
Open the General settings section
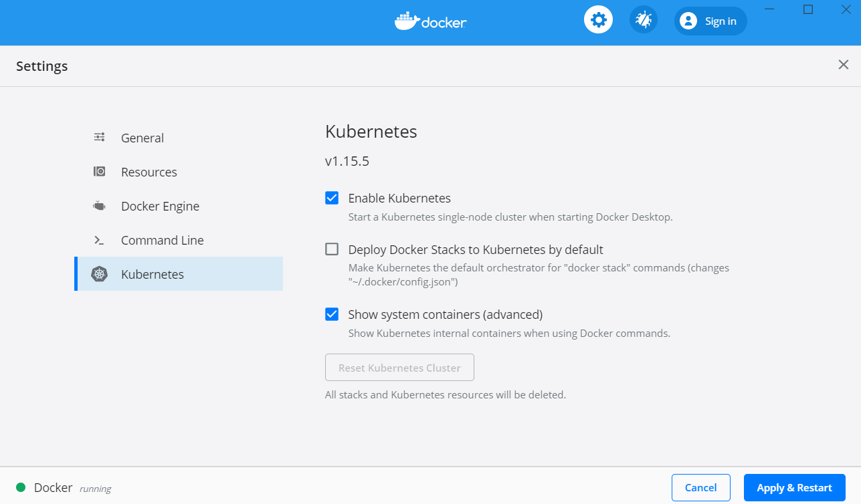[x=142, y=137]
